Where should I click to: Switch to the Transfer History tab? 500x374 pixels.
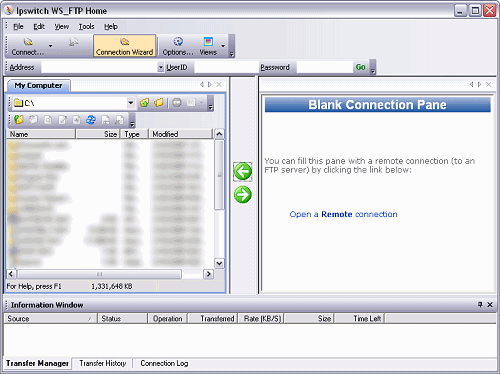(103, 363)
